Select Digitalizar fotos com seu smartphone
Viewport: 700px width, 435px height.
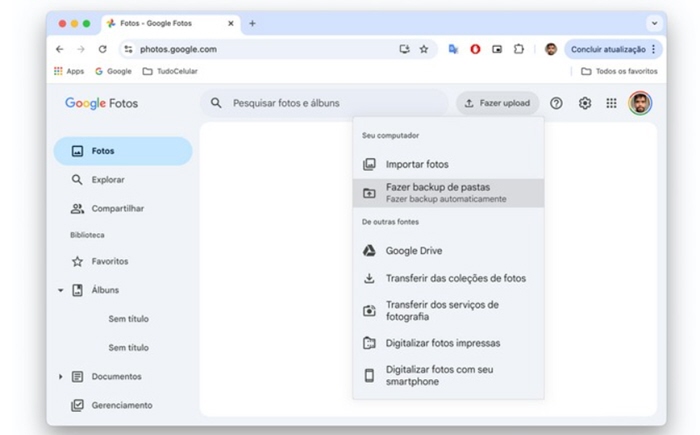point(448,376)
